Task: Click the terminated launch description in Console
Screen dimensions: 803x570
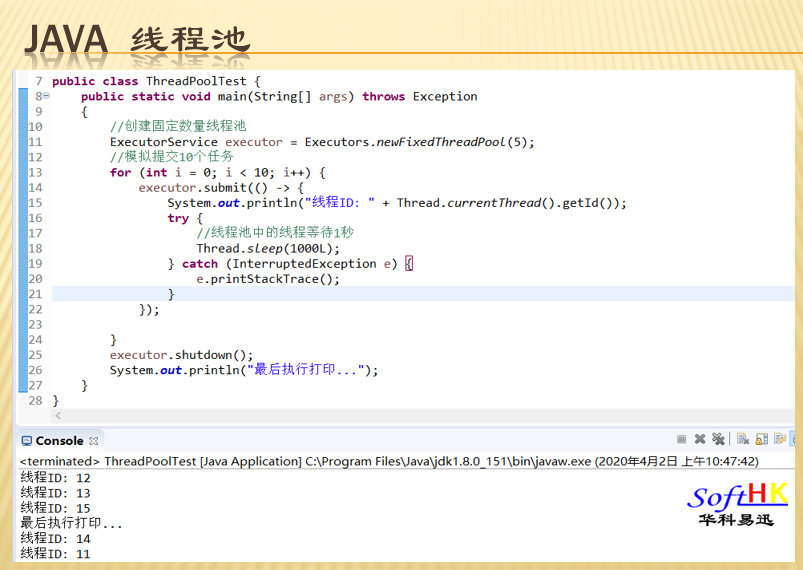Action: point(389,461)
